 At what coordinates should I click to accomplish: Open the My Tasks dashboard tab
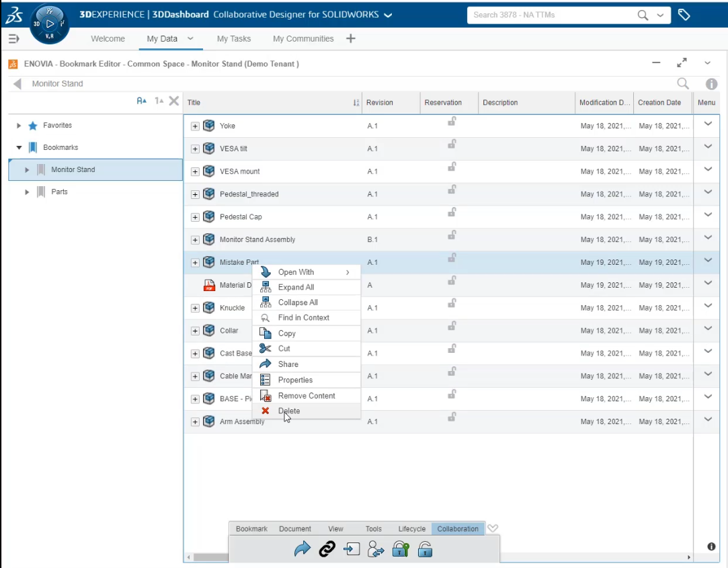point(233,39)
